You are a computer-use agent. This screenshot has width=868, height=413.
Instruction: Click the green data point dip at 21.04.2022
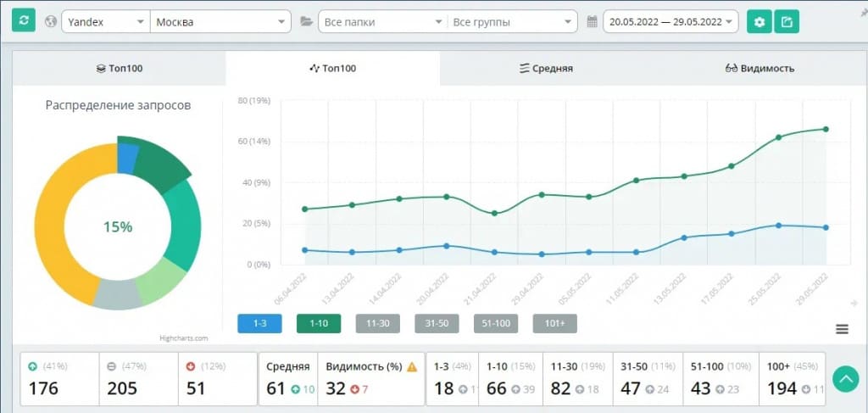point(494,213)
